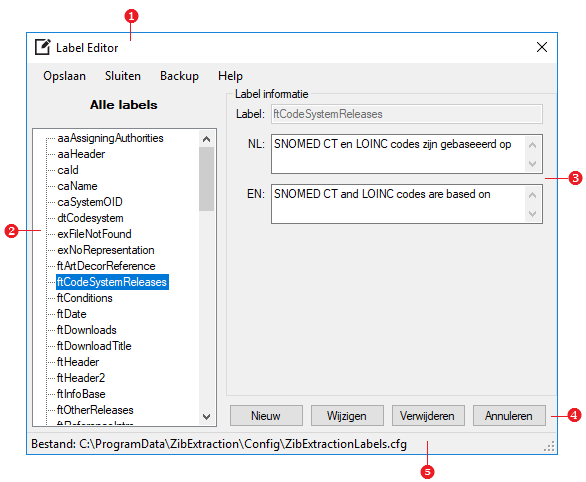Open the Opslaan menu

pyautogui.click(x=64, y=76)
